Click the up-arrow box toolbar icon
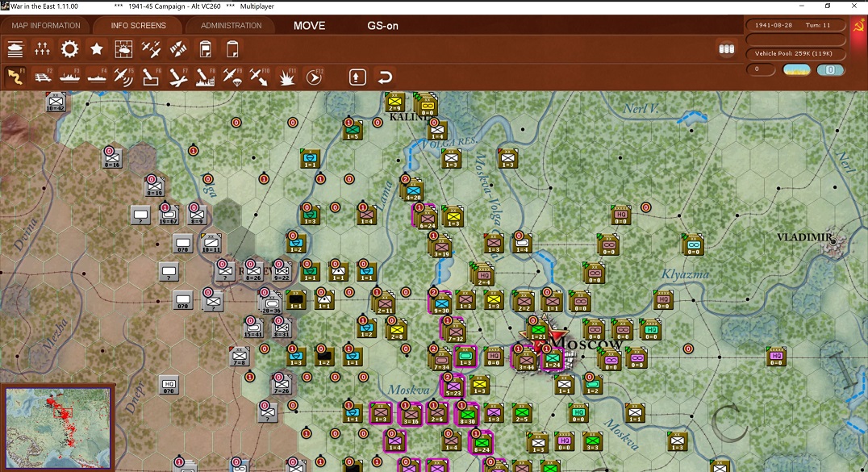868x472 pixels. [x=357, y=77]
